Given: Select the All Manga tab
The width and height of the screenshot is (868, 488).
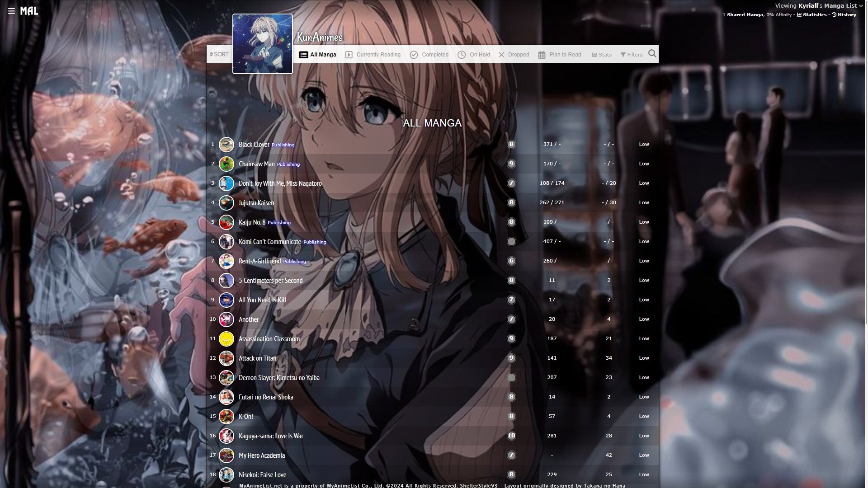Looking at the screenshot, I should coord(318,55).
